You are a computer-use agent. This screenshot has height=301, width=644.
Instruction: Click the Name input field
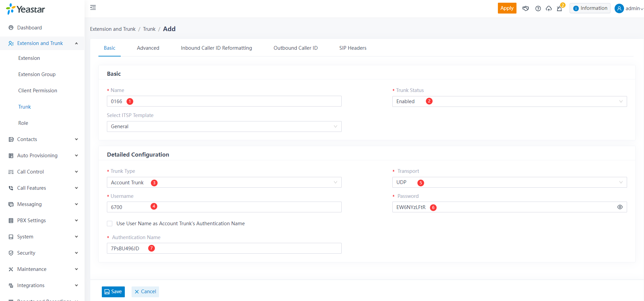tap(224, 101)
